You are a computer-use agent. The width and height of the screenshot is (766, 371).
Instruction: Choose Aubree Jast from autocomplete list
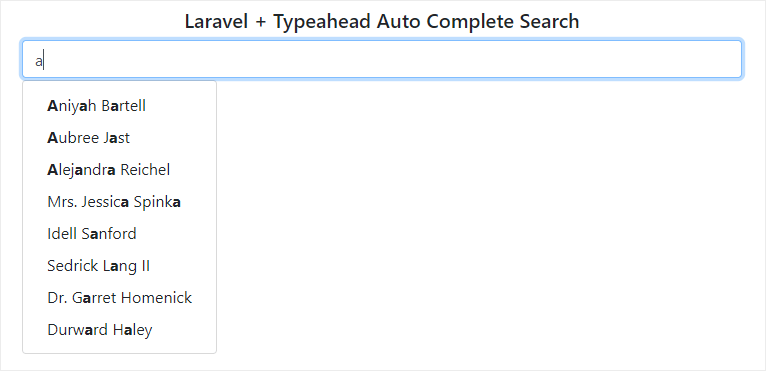119,138
